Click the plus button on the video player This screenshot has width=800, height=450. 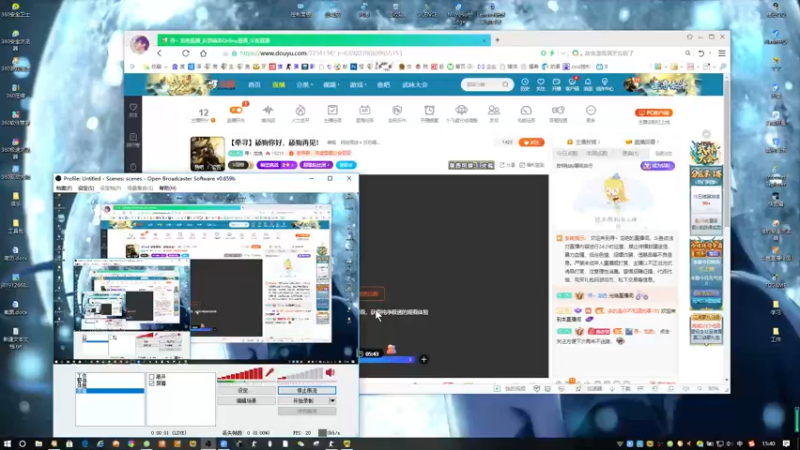coord(423,359)
